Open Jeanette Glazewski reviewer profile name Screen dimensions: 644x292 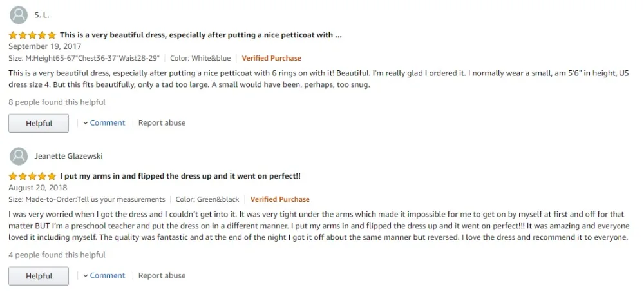coord(68,156)
